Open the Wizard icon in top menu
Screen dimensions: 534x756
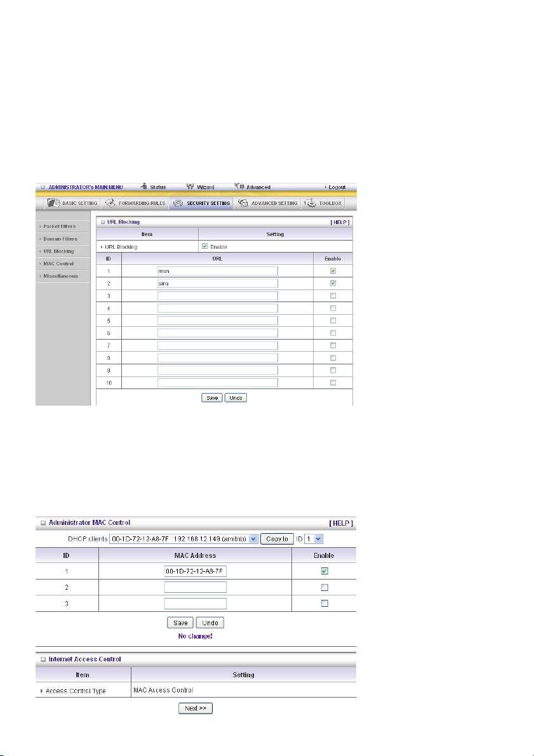(x=189, y=187)
